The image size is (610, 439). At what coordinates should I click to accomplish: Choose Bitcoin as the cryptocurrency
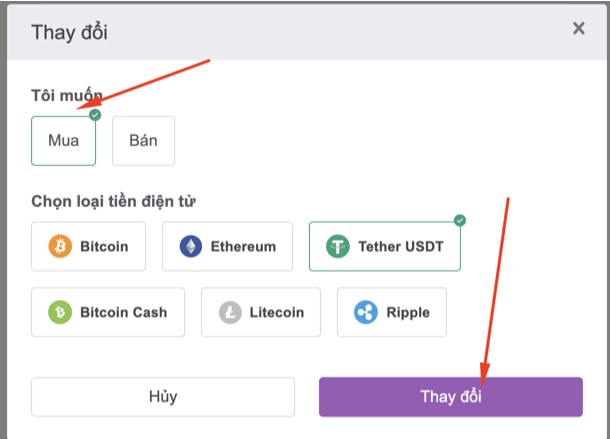point(88,246)
